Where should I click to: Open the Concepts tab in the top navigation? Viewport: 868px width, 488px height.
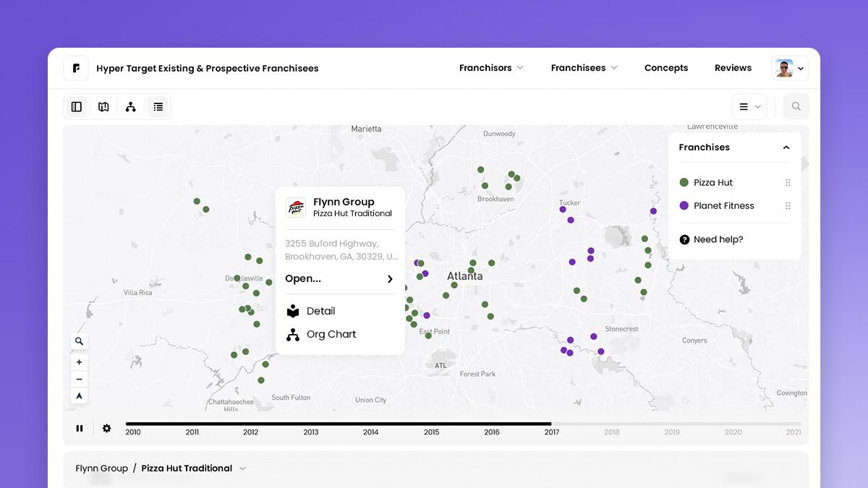[665, 67]
